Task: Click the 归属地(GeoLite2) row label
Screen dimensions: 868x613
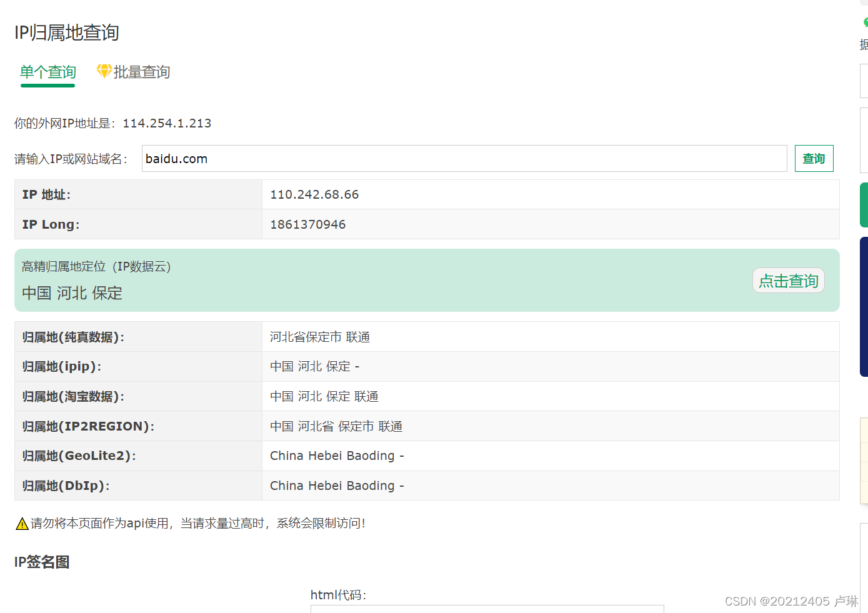Action: [79, 456]
